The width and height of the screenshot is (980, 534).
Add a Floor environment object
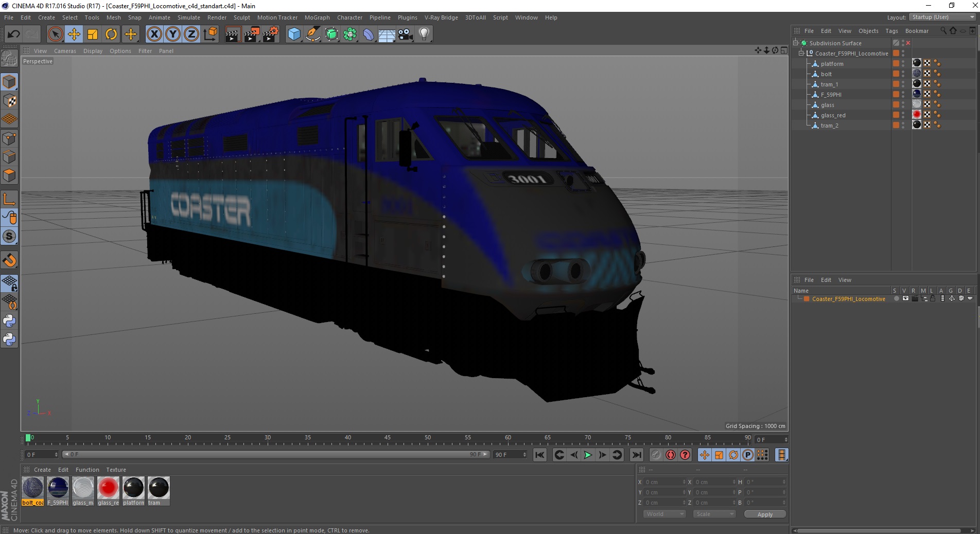point(387,34)
